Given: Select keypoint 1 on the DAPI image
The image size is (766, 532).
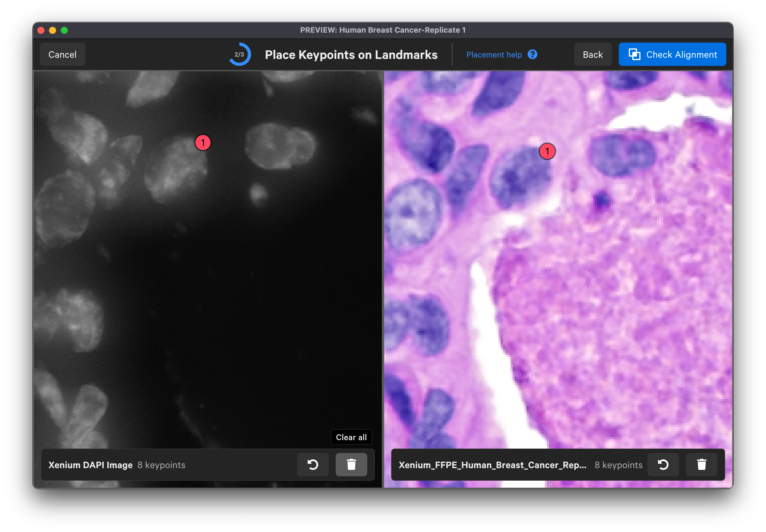Looking at the screenshot, I should click(203, 143).
